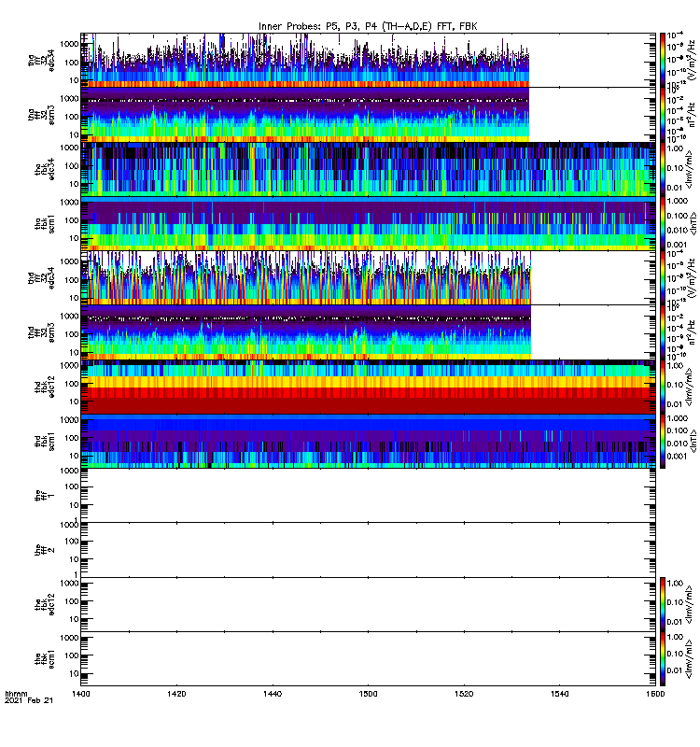Image resolution: width=700 pixels, height=747 pixels.
Task: Click the 'the fff 2' panel label
Action: (x=45, y=550)
